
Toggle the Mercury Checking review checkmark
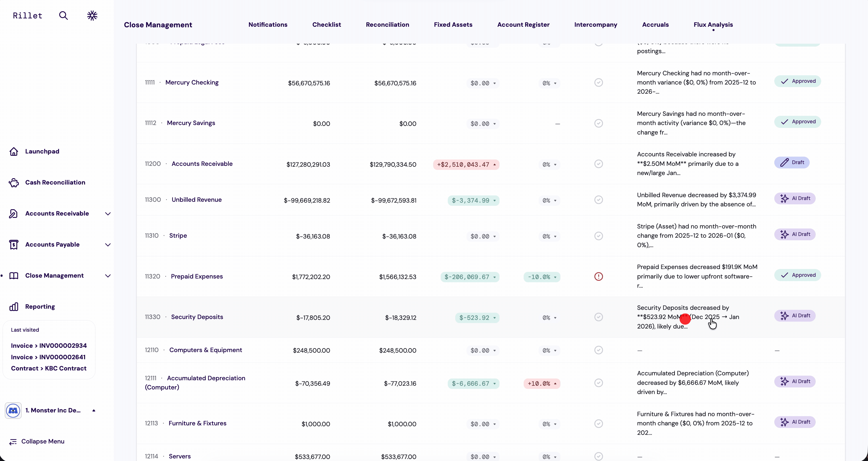pyautogui.click(x=598, y=82)
